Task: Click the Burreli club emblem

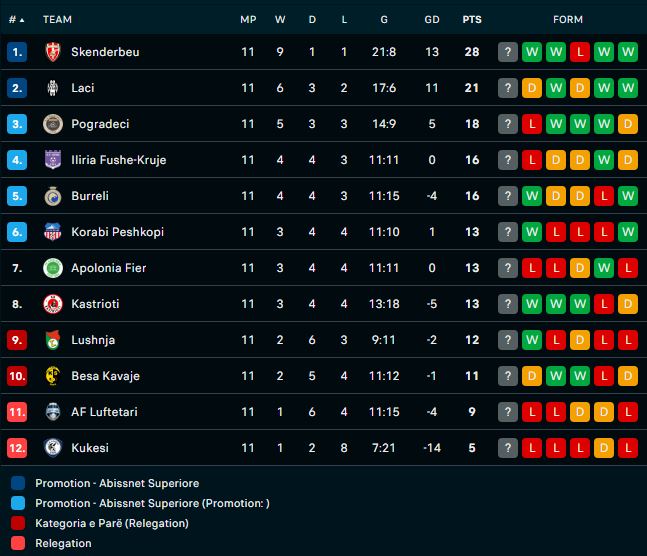Action: (53, 196)
